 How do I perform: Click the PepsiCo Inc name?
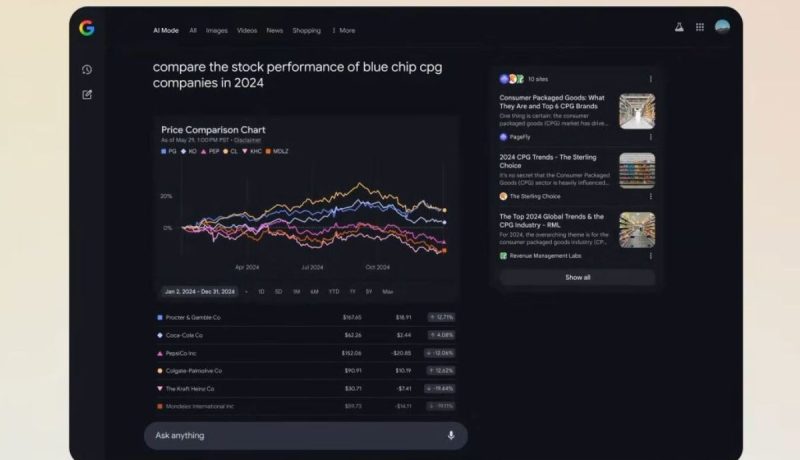(181, 353)
